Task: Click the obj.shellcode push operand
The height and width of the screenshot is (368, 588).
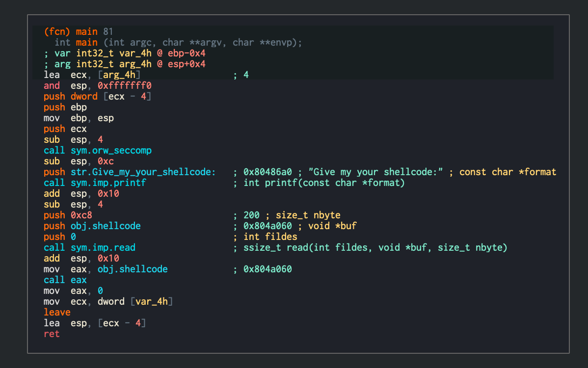Action: pos(106,226)
